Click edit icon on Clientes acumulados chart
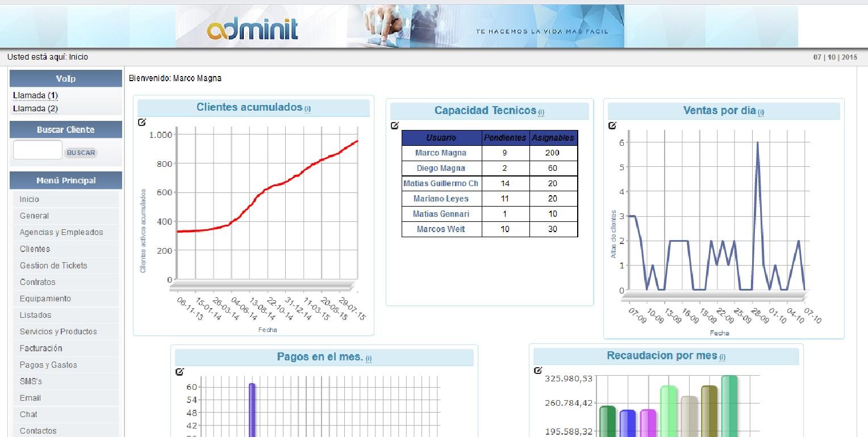Image resolution: width=868 pixels, height=437 pixels. pos(141,122)
